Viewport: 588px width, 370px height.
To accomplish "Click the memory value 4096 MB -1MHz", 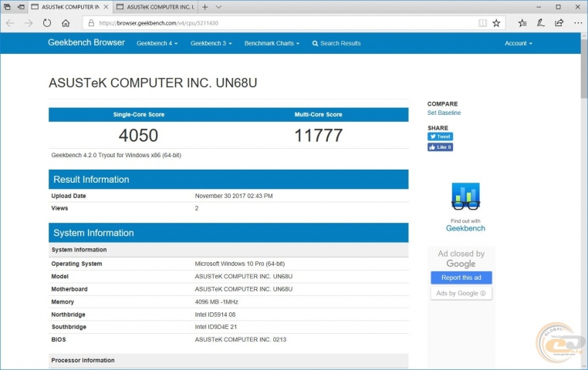I will coord(216,302).
